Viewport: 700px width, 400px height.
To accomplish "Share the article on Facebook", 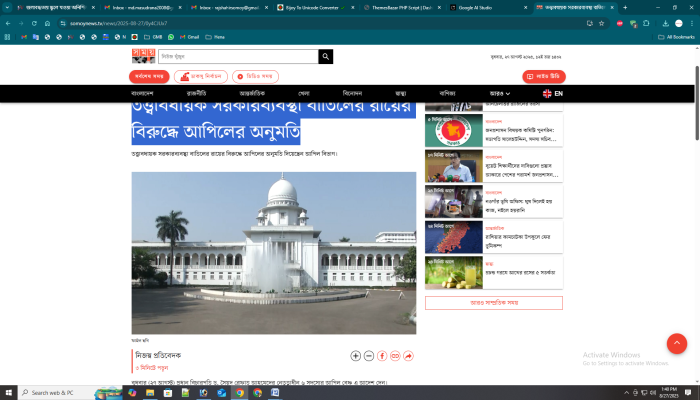I will [382, 356].
